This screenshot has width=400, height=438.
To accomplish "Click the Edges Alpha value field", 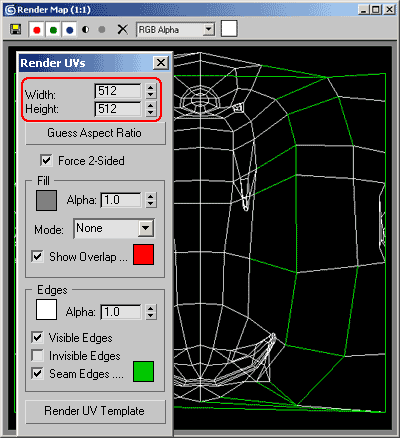I will coord(121,312).
